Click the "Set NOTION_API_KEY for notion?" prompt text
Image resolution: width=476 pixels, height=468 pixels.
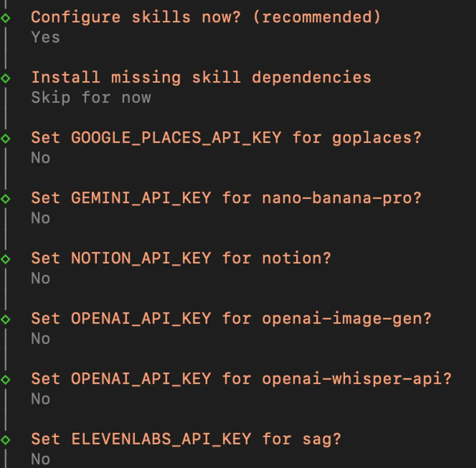click(x=181, y=258)
